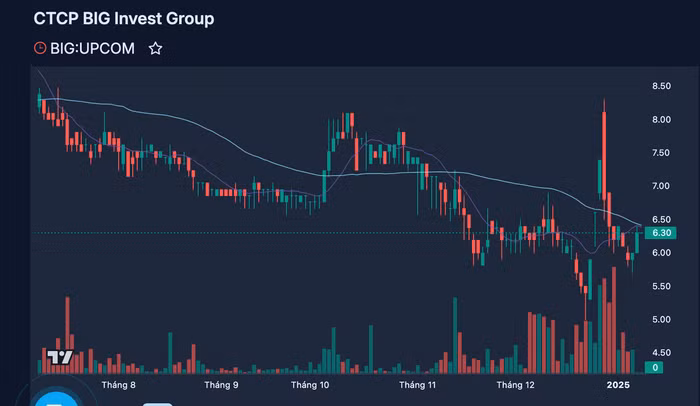Click the favorite star next to BIG:UPCOM
Image resolution: width=700 pixels, height=406 pixels.
(155, 48)
